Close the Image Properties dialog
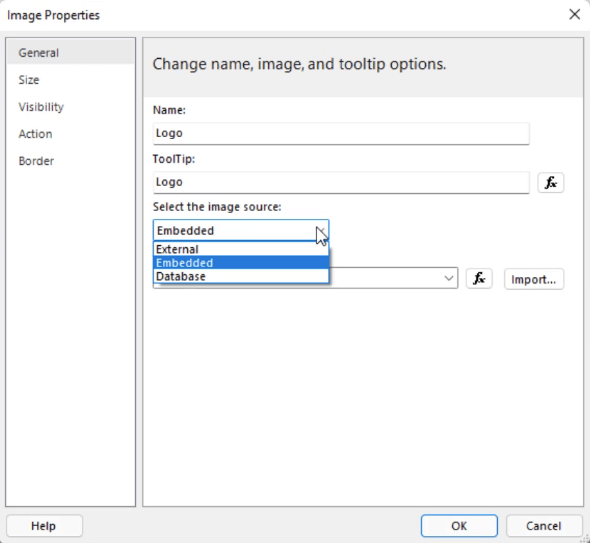Screen dimensions: 590x543 (x=574, y=15)
